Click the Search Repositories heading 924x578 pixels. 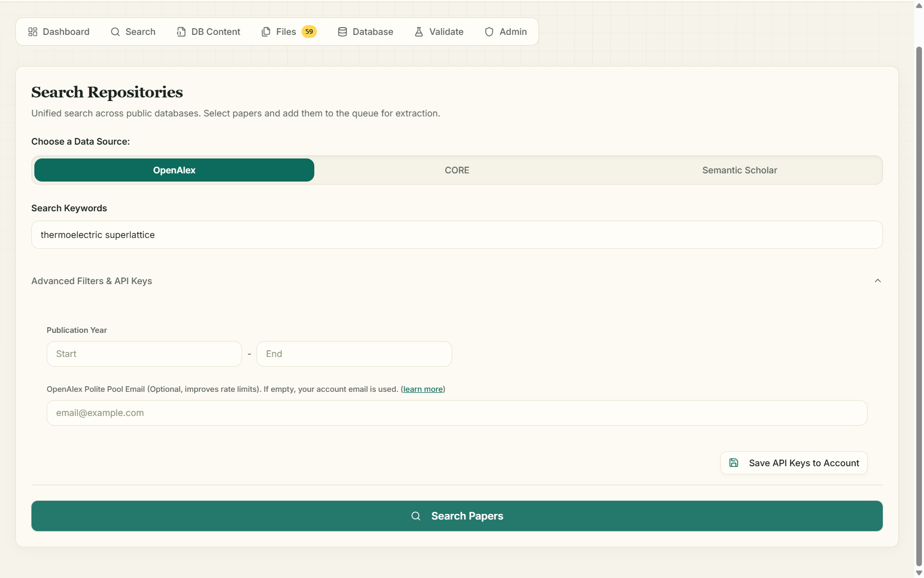[107, 92]
